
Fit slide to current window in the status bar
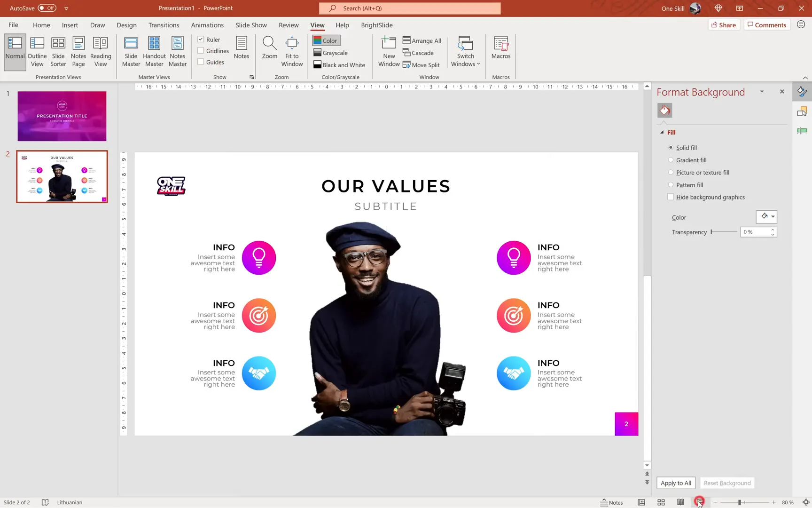805,502
